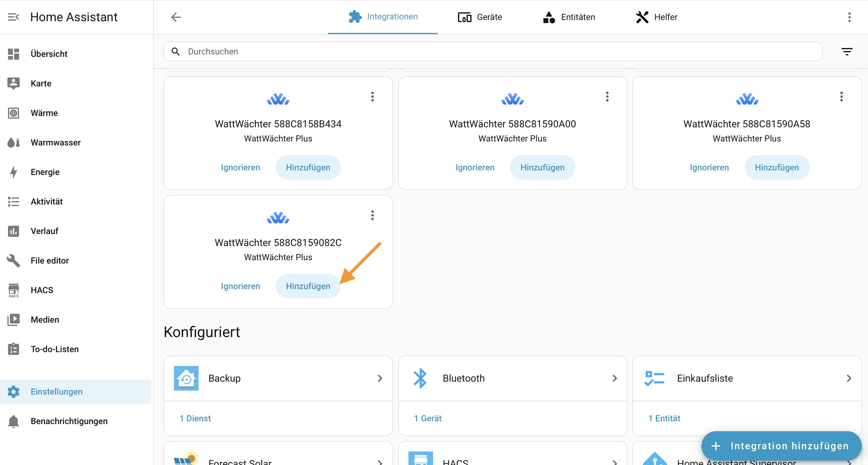Switch to the Geräte tab
This screenshot has height=465, width=868.
click(x=480, y=17)
